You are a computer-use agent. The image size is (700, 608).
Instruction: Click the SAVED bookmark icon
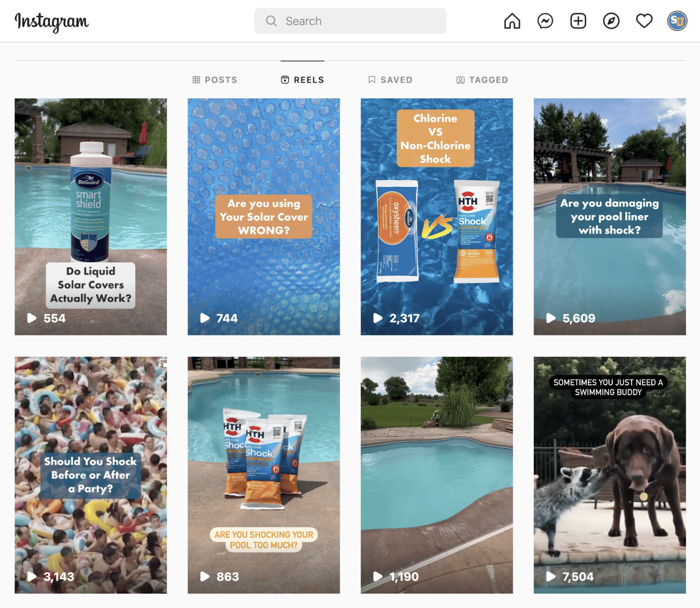(x=372, y=80)
